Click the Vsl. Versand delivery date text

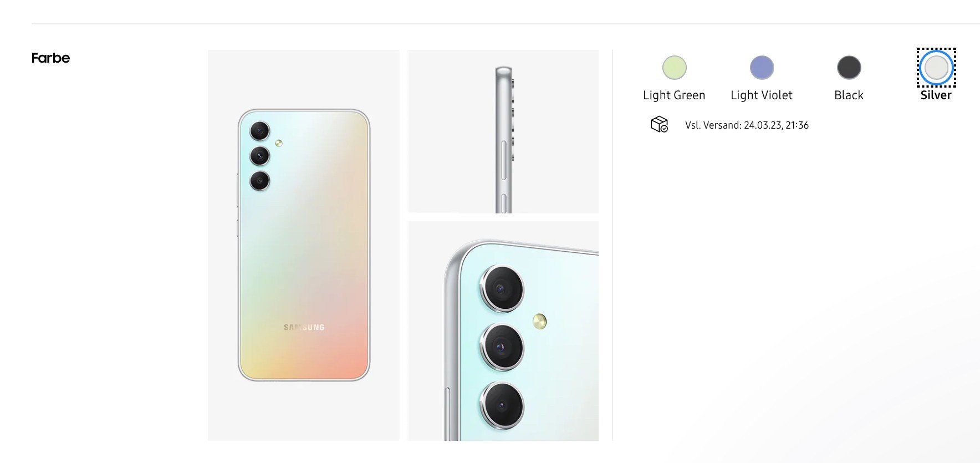click(x=747, y=125)
